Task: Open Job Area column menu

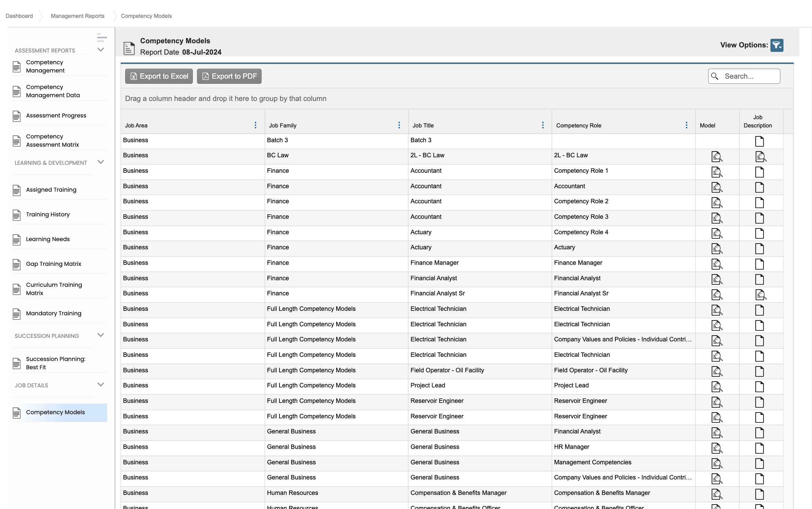Action: pyautogui.click(x=255, y=125)
